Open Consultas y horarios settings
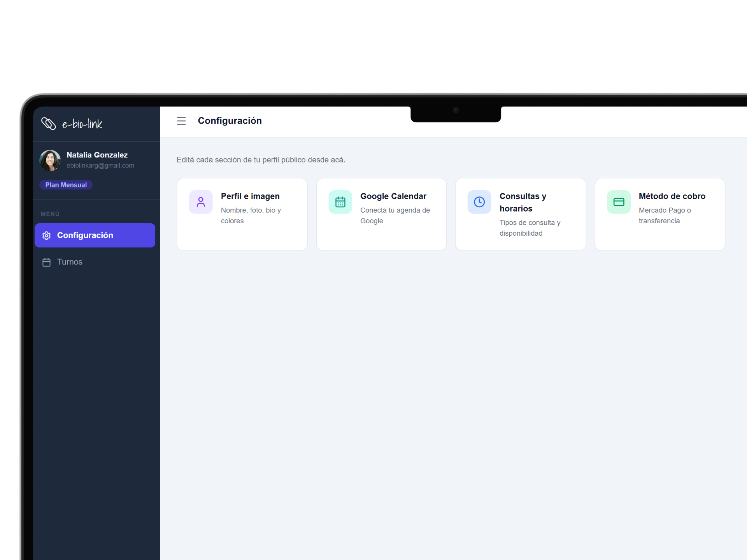Viewport: 747px width, 560px height. pyautogui.click(x=523, y=202)
